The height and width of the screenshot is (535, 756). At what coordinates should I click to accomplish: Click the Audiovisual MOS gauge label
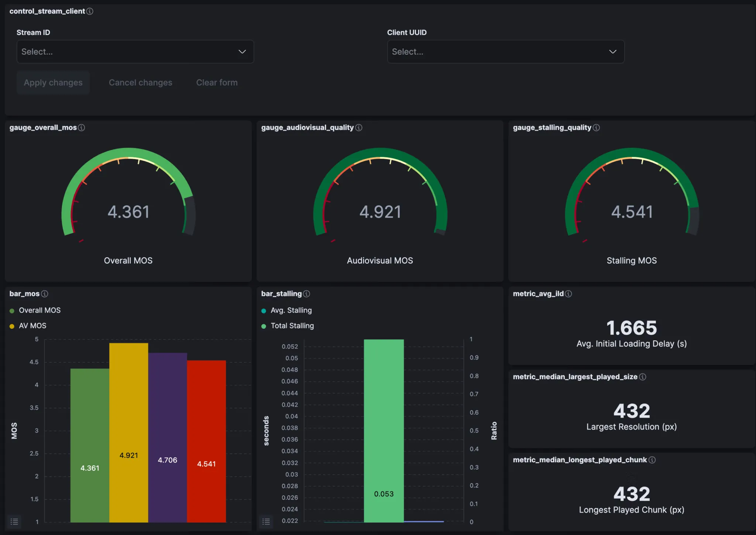(x=380, y=260)
